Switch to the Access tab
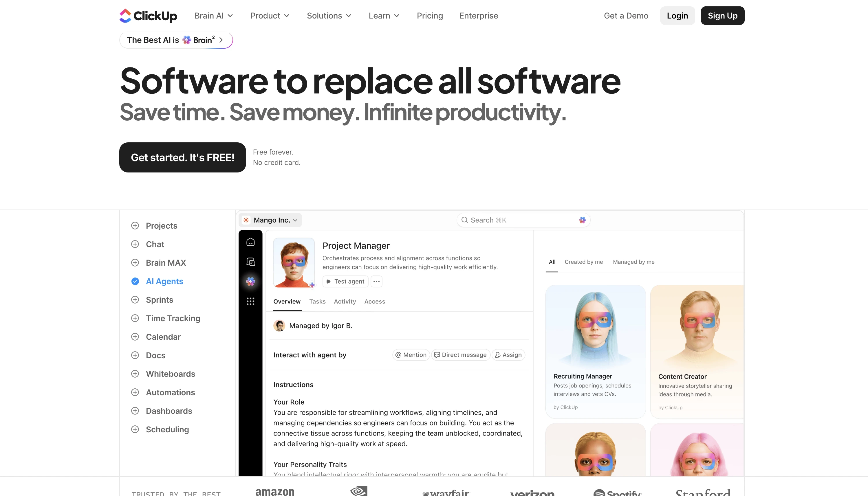The width and height of the screenshot is (868, 496). (x=375, y=302)
